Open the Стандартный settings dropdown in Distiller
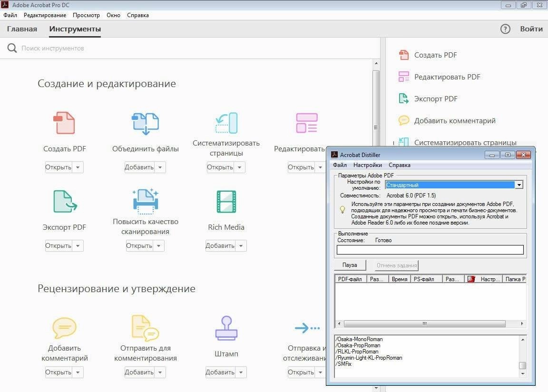 point(519,185)
